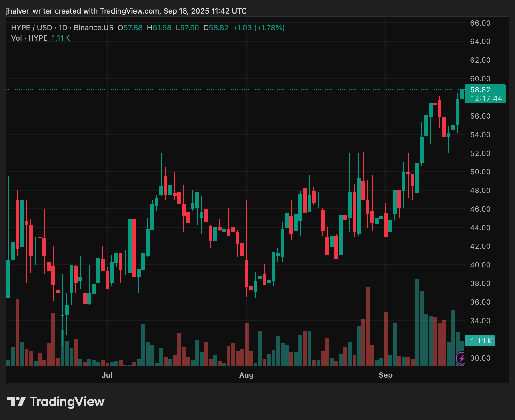Toggle the dotted previous-close price line

215,89
